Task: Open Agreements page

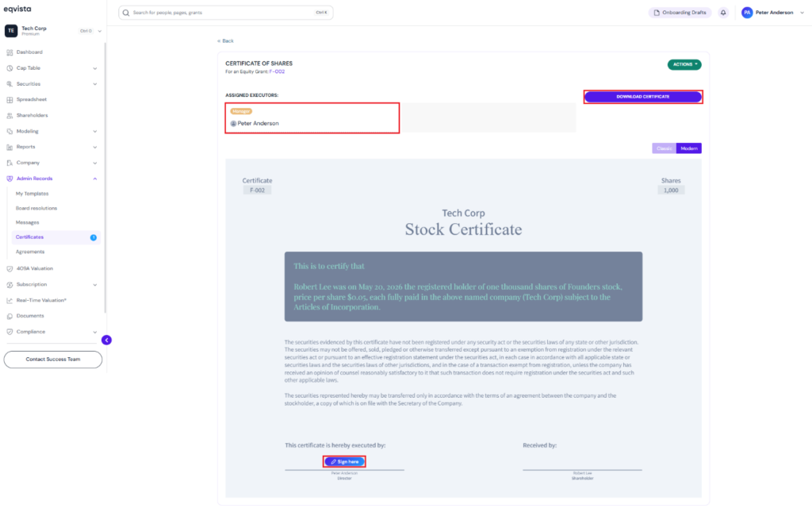Action: [30, 252]
